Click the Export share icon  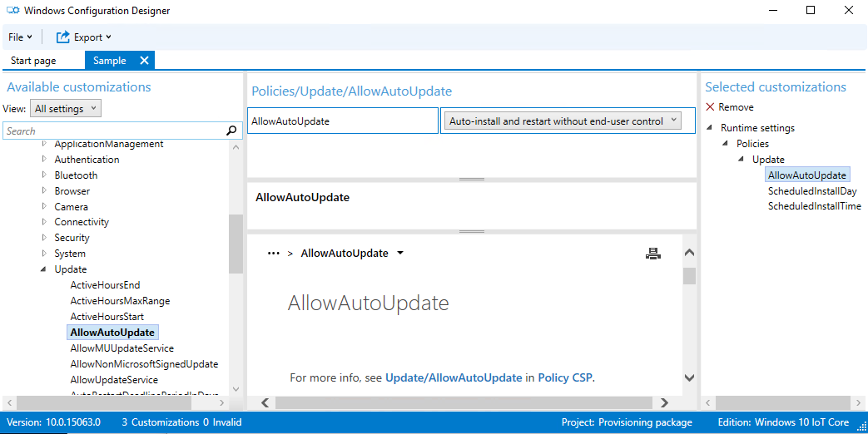(x=62, y=37)
